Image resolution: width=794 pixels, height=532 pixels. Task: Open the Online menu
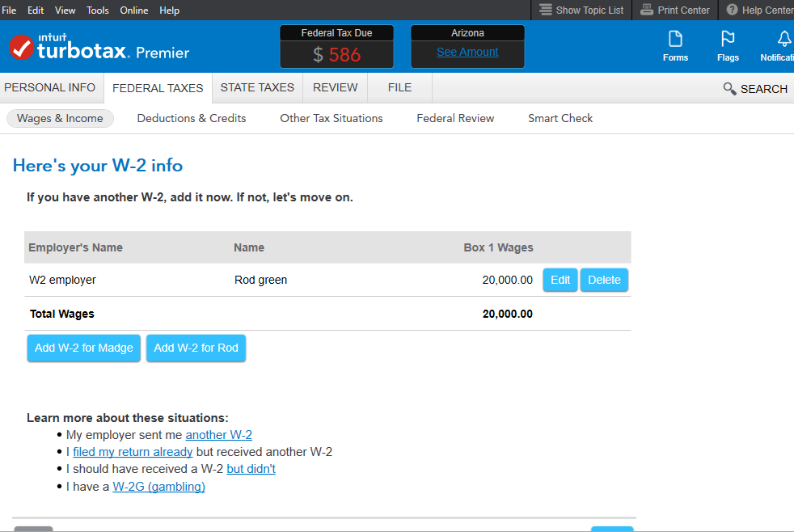(133, 11)
